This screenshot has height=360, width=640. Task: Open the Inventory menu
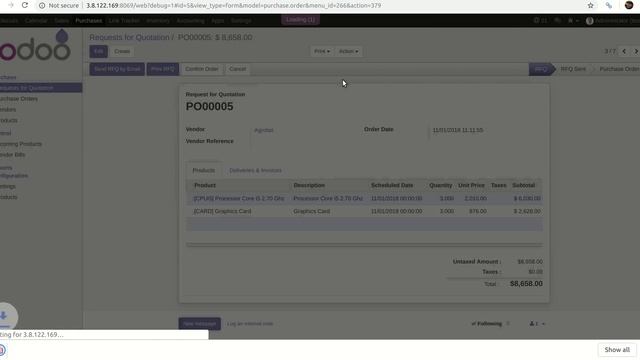coord(158,20)
